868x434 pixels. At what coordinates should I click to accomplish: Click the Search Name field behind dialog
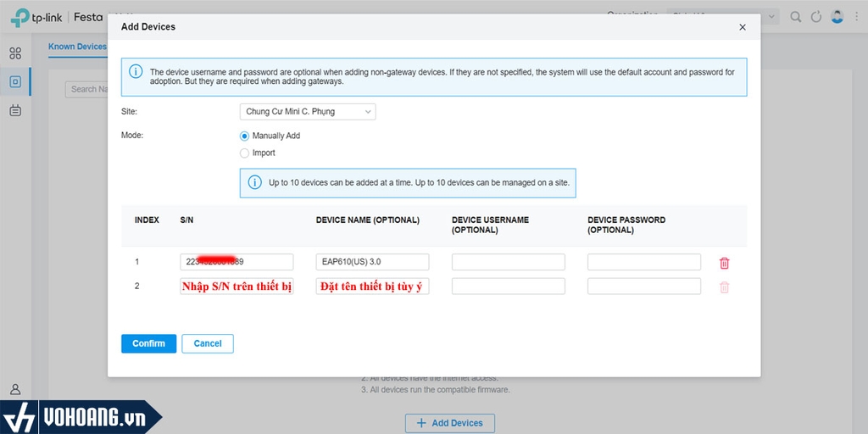87,89
